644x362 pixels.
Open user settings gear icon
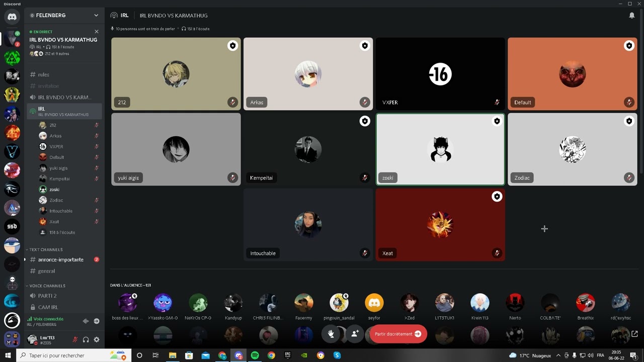point(97,340)
